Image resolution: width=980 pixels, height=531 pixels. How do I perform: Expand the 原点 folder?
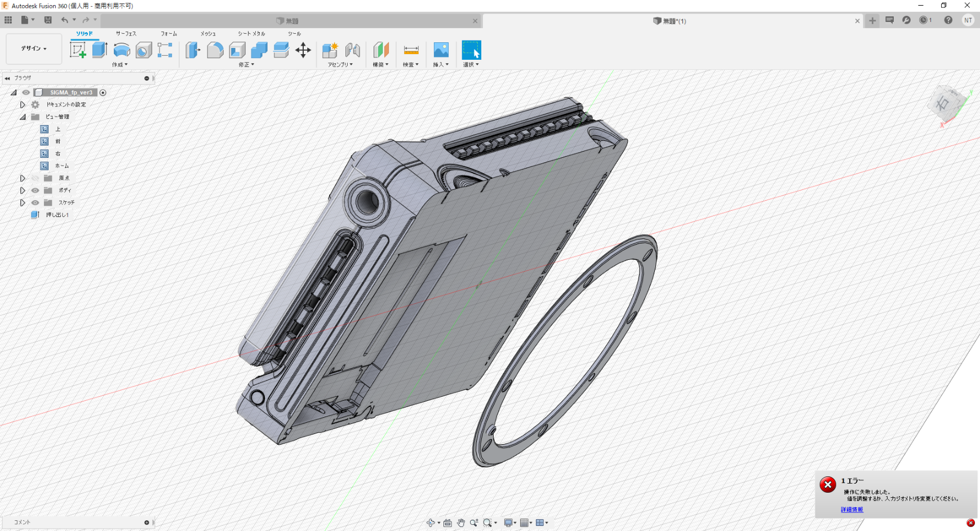[x=23, y=178]
